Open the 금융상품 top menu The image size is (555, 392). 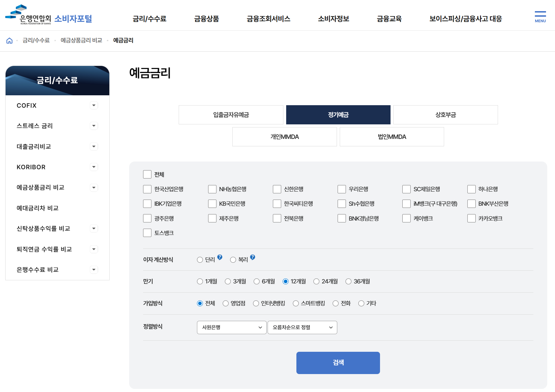click(207, 19)
